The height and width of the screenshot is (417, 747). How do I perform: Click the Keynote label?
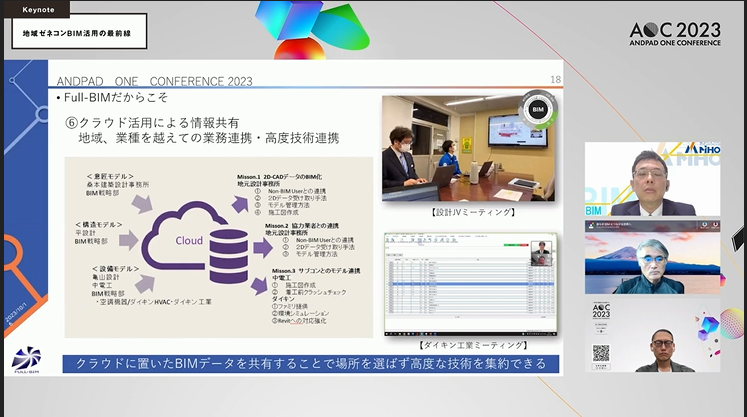pyautogui.click(x=38, y=10)
